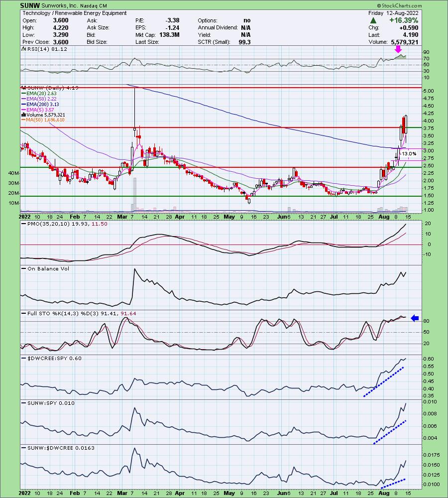Viewport: 448px width, 498px height.
Task: Select the Sunworks, Inc. company name
Action: (60, 5)
